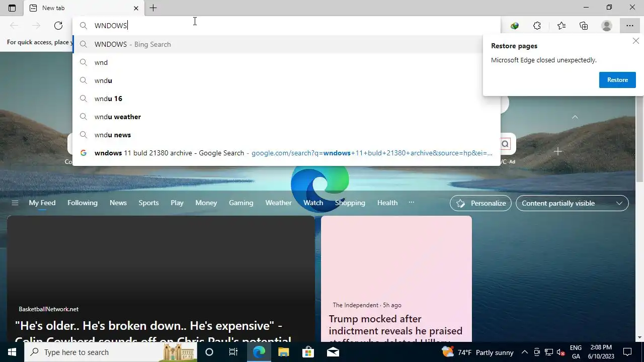
Task: Expand Content partially visible dropdown
Action: click(x=572, y=203)
